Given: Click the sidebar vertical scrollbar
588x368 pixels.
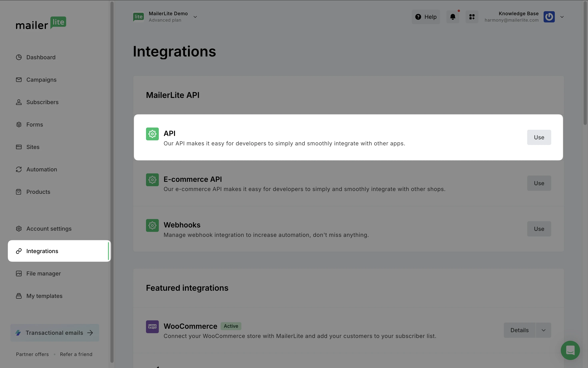Looking at the screenshot, I should pyautogui.click(x=112, y=182).
